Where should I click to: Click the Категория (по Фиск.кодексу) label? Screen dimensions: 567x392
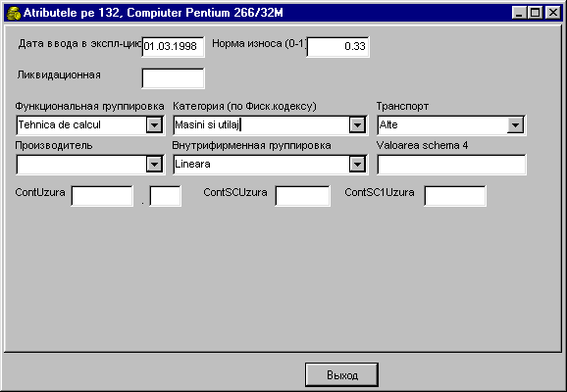click(244, 107)
